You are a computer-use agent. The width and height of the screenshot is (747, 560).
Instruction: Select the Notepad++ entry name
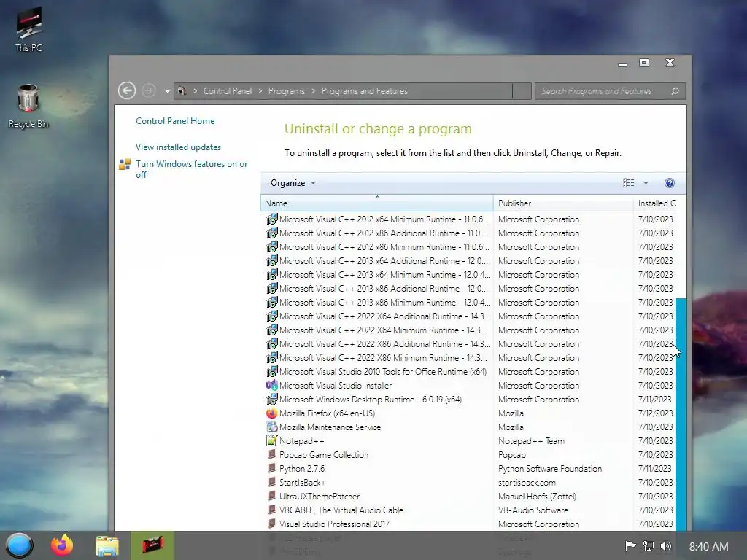point(301,441)
